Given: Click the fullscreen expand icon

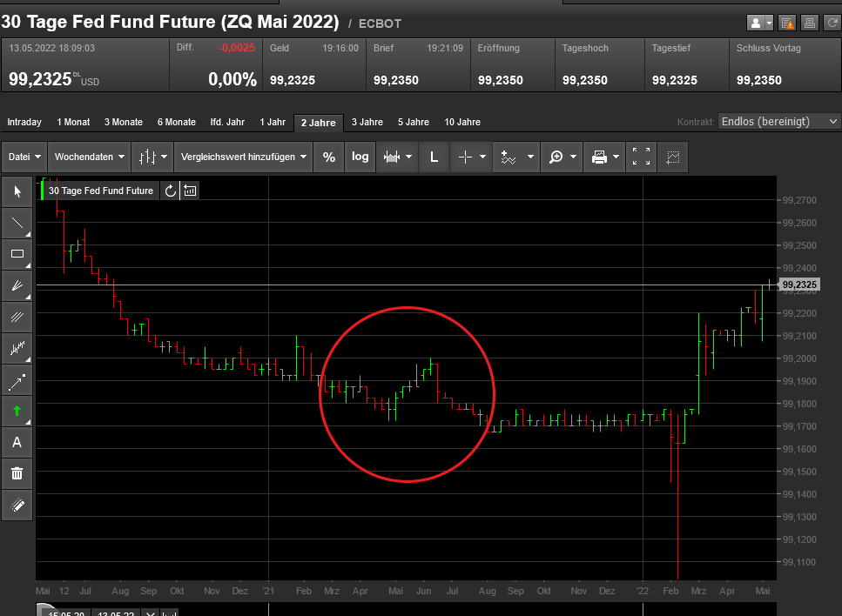Looking at the screenshot, I should [641, 157].
